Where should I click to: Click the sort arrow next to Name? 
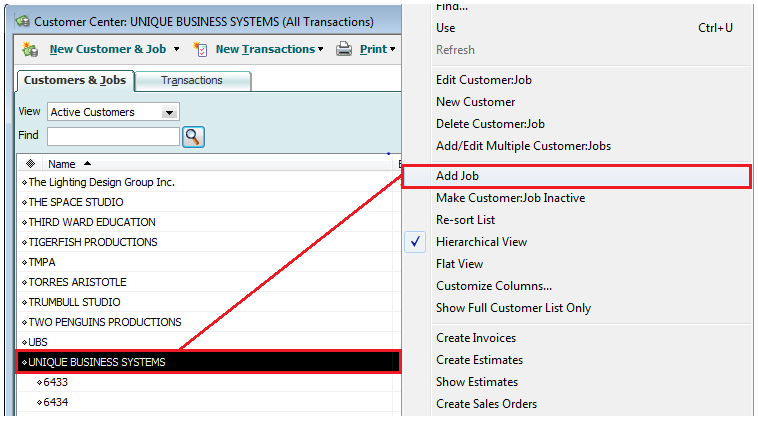(x=87, y=164)
